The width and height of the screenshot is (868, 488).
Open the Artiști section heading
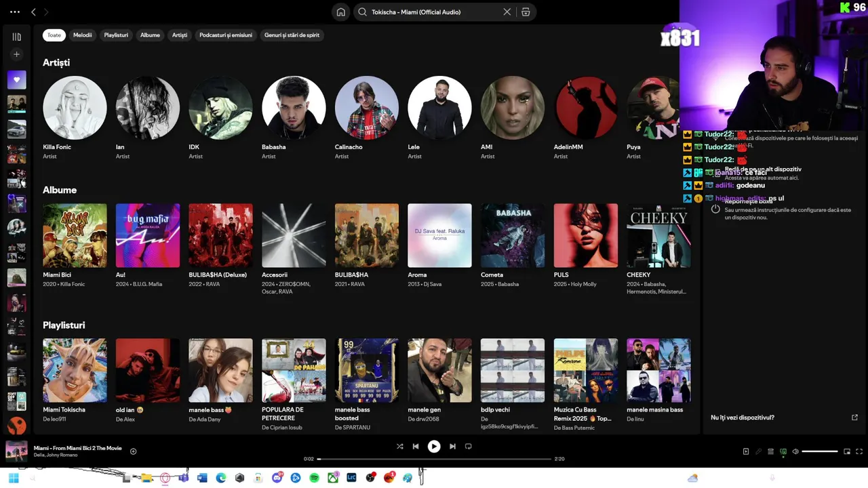coord(56,62)
